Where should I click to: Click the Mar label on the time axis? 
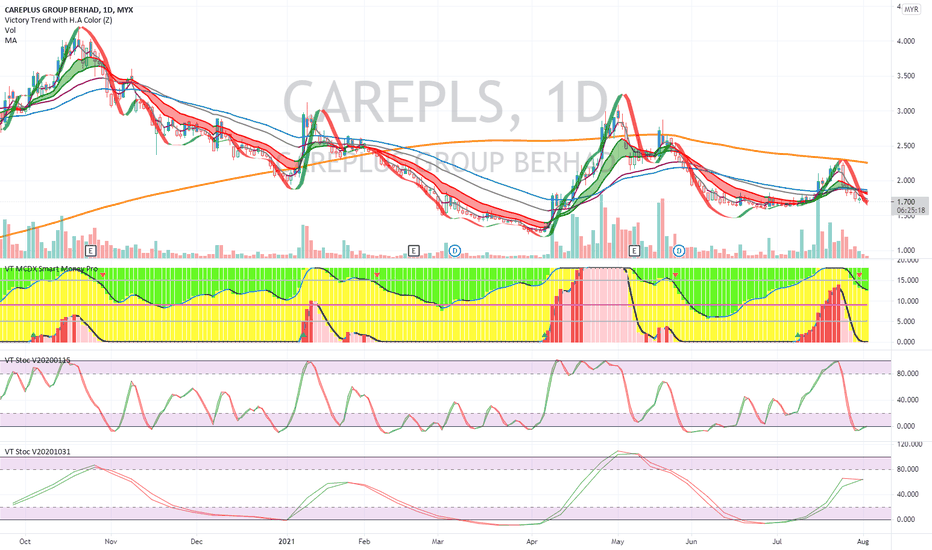438,542
